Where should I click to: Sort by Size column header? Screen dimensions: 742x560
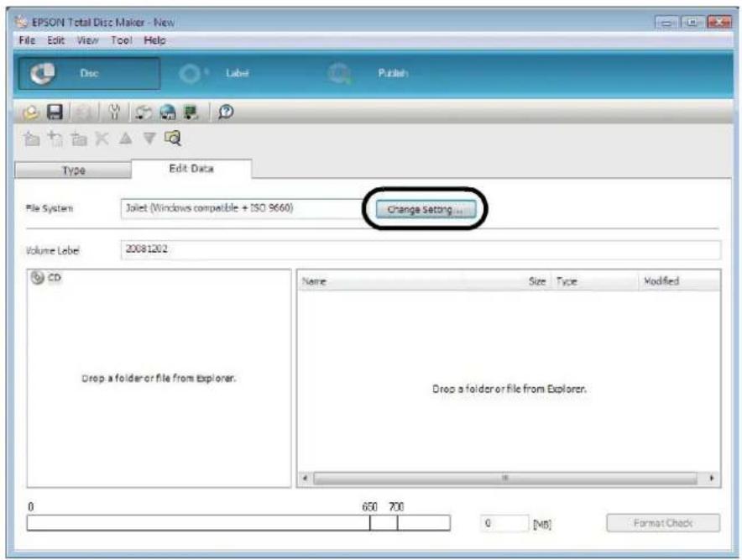tap(507, 281)
